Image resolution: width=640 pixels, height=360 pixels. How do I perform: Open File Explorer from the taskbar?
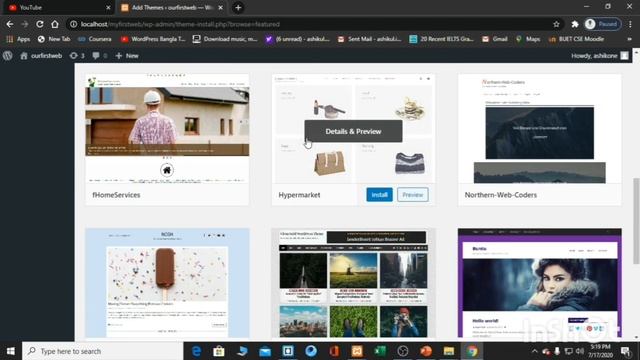pyautogui.click(x=449, y=351)
